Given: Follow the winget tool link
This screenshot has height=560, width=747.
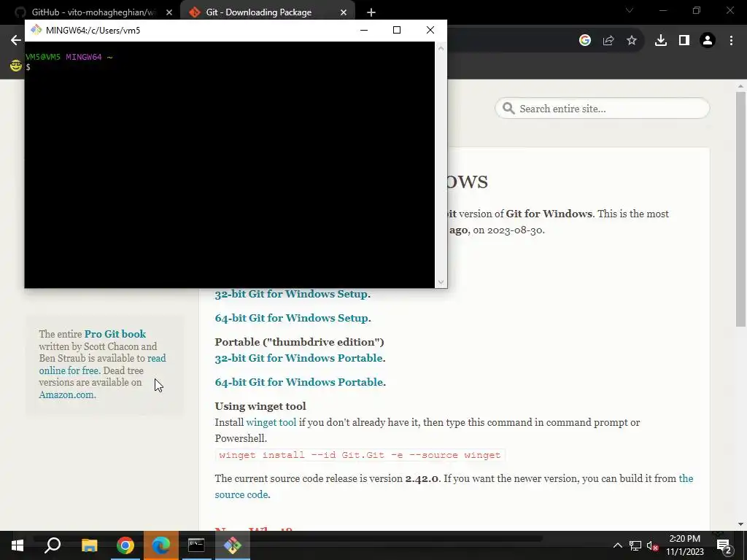Looking at the screenshot, I should tap(271, 422).
